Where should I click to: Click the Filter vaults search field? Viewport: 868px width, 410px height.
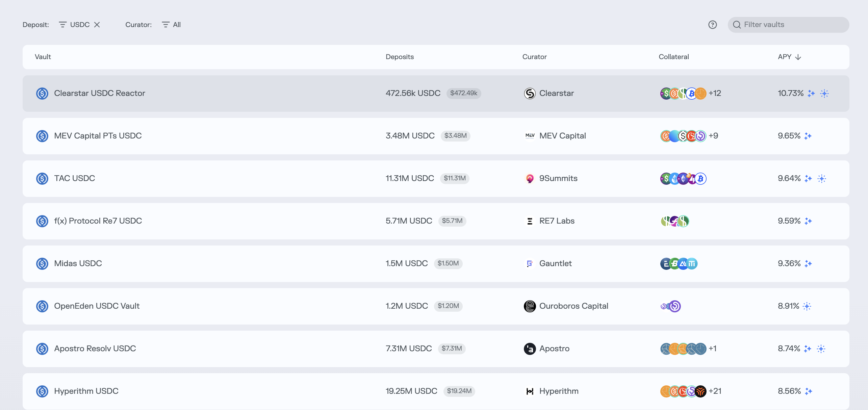(788, 25)
